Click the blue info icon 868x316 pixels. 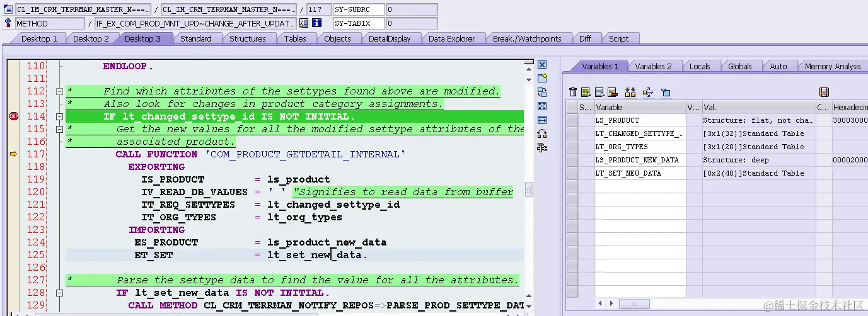pyautogui.click(x=316, y=23)
